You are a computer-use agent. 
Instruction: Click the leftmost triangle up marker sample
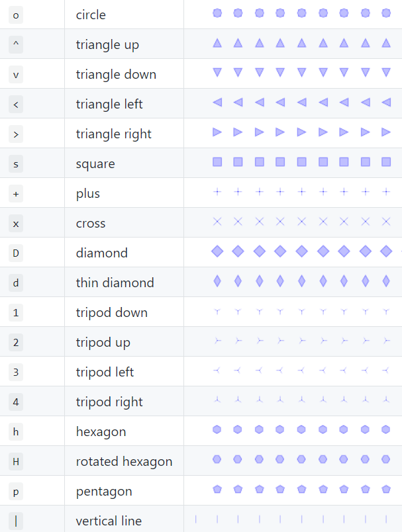point(217,44)
